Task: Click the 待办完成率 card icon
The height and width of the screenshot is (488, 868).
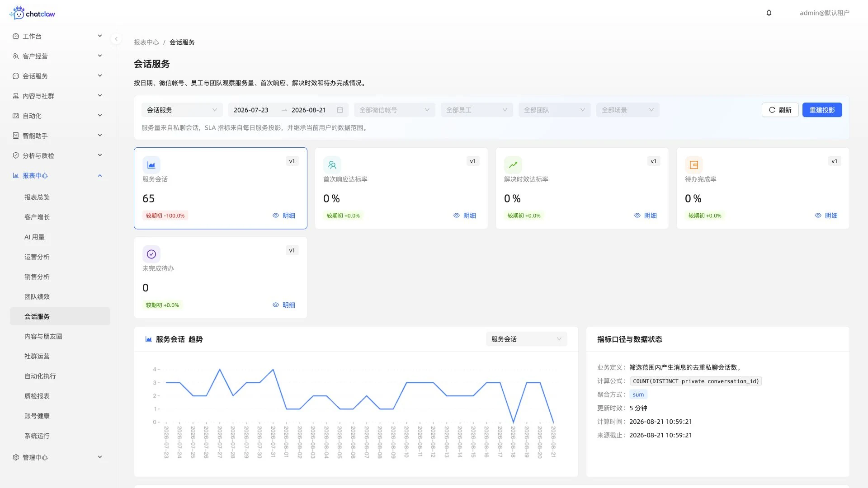Action: click(x=694, y=165)
